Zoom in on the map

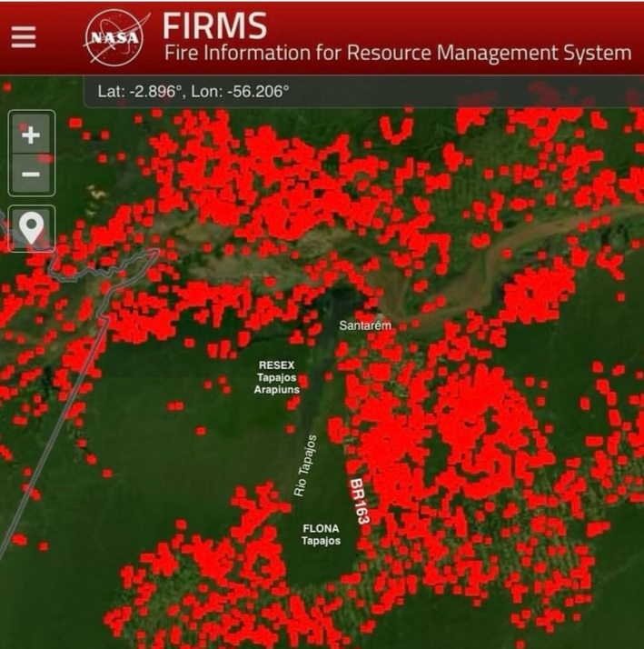[x=31, y=135]
